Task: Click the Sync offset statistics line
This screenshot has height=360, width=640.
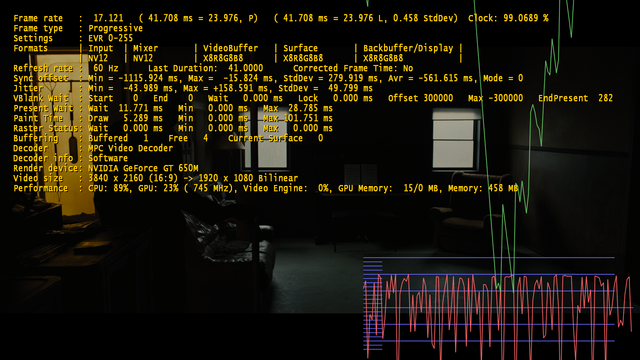Action: click(268, 78)
